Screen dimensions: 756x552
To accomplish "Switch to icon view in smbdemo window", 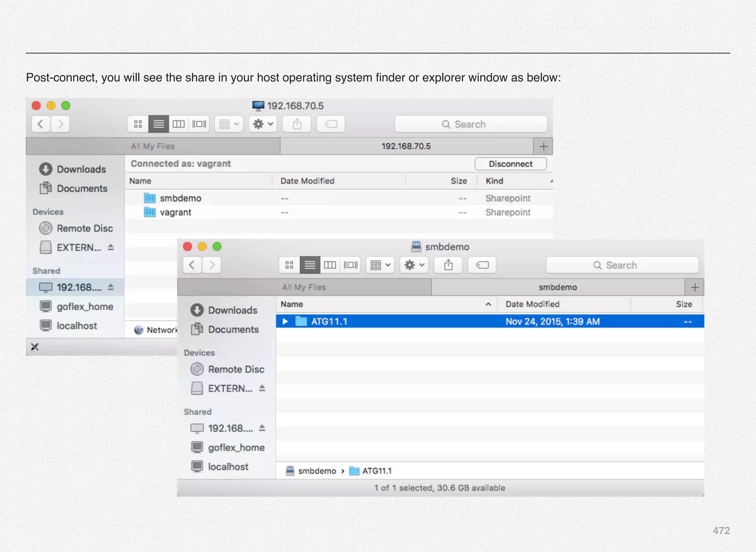I will (289, 265).
